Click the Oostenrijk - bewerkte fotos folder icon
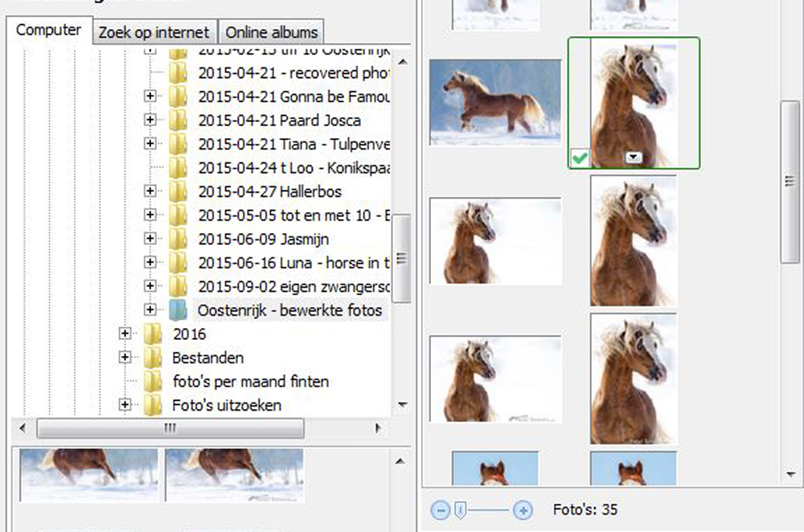The image size is (804, 532). [178, 310]
